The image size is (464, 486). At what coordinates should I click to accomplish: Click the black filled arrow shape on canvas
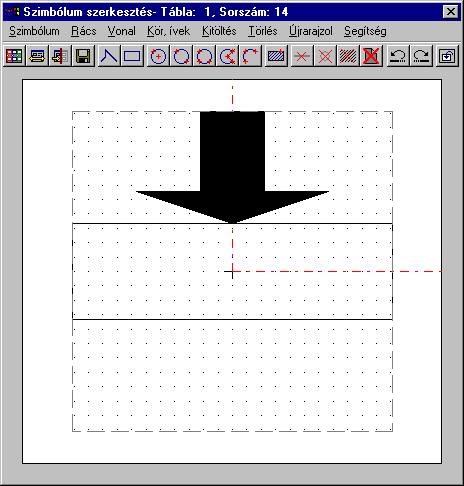(x=232, y=167)
